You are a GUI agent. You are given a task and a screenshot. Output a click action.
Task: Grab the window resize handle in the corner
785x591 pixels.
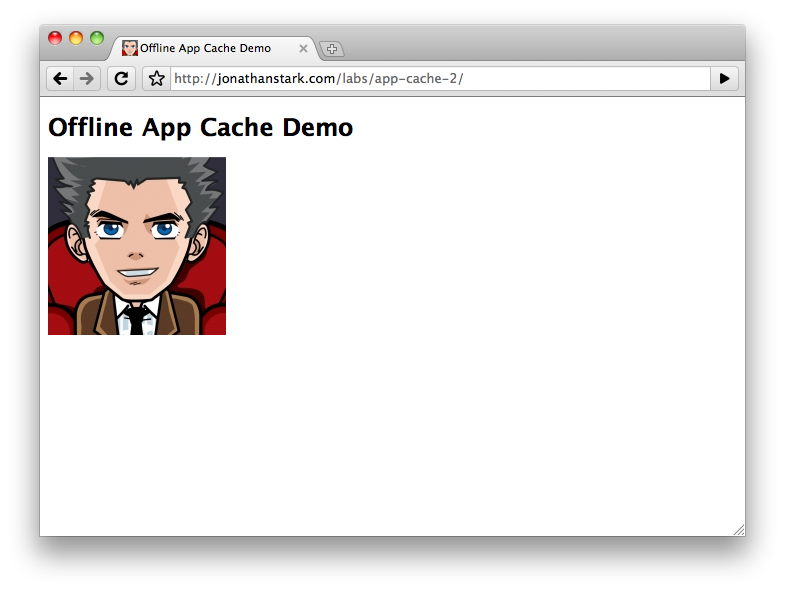point(738,530)
